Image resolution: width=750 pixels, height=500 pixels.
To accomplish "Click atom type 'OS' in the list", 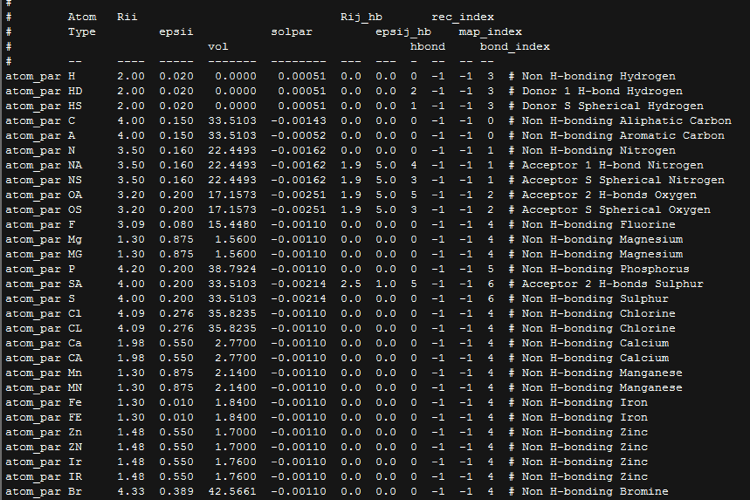I will (x=75, y=210).
